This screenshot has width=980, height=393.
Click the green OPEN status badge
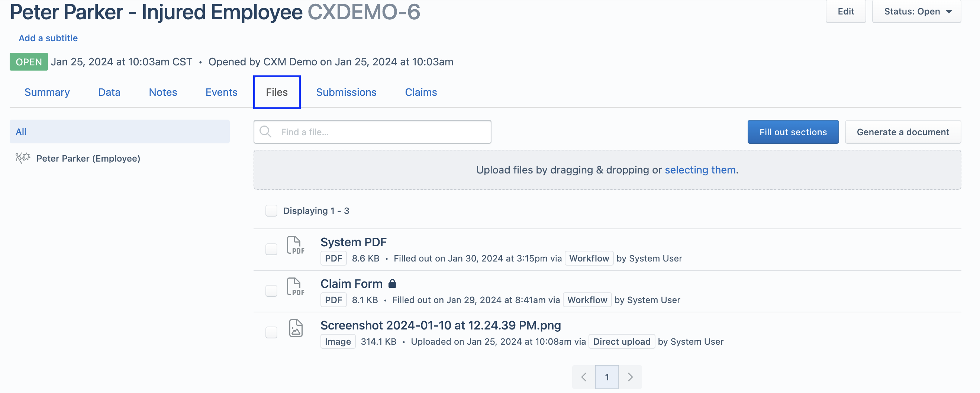(x=29, y=62)
